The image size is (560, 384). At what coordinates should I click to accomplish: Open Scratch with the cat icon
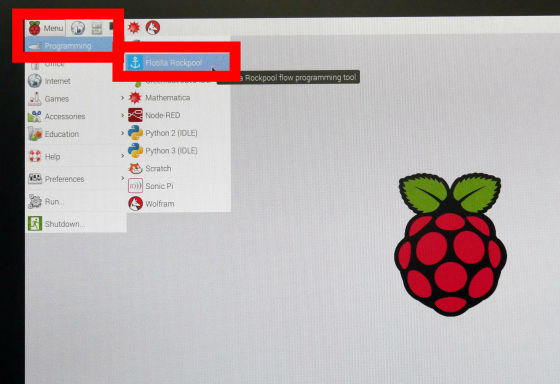click(x=178, y=168)
